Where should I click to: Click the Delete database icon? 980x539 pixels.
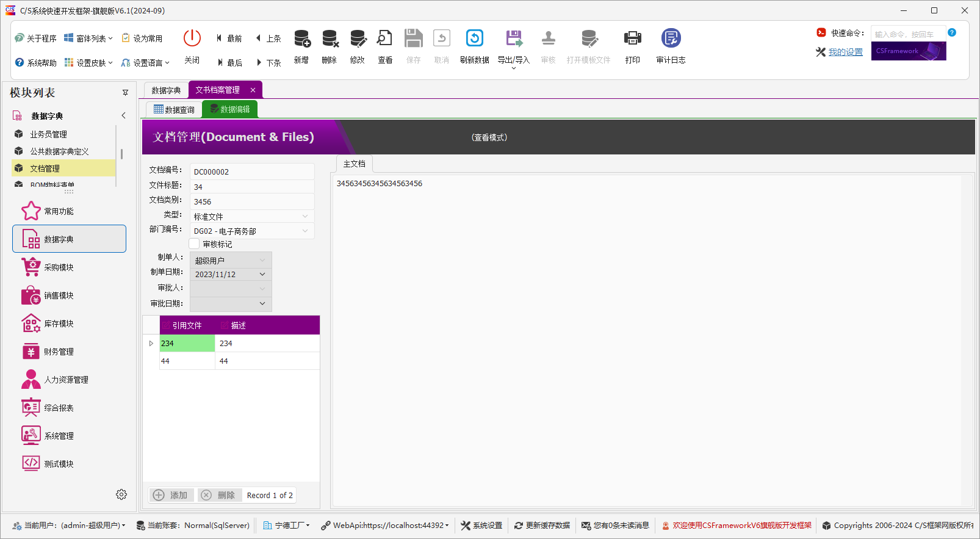tap(330, 38)
